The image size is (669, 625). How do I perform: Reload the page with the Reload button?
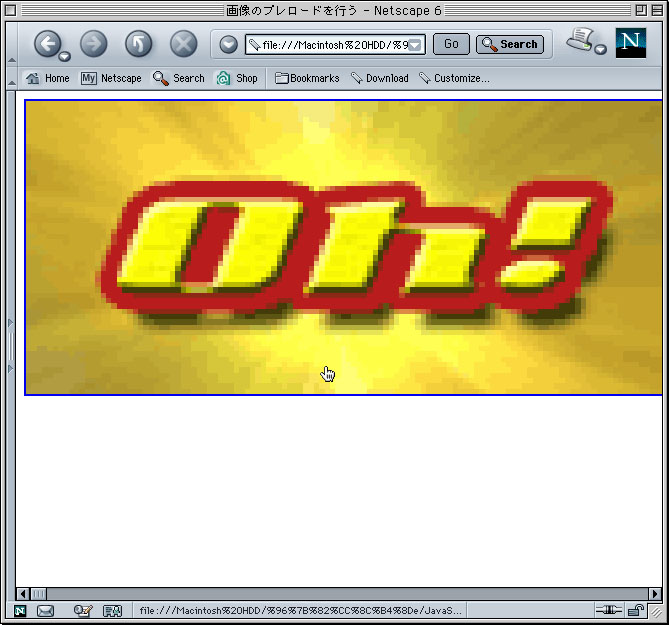[x=139, y=44]
